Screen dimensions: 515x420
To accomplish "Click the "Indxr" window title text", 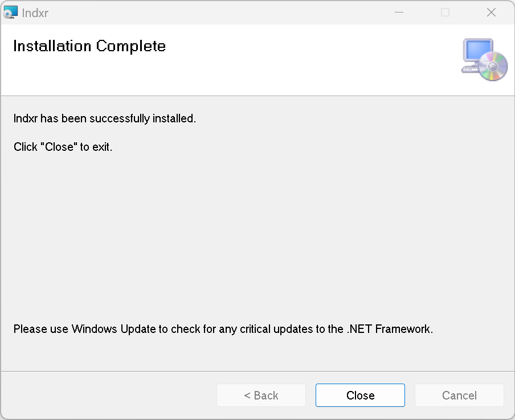I will click(x=35, y=13).
